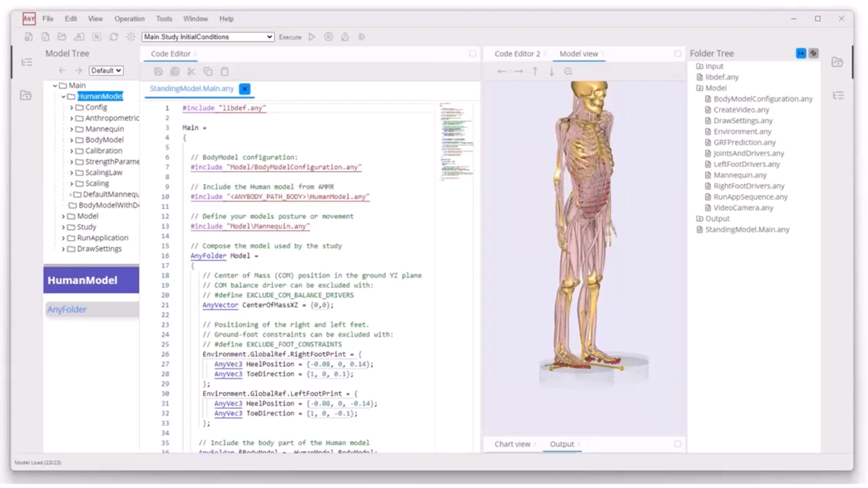This screenshot has height=488, width=868.
Task: Click the Code Editor copy icon
Action: (208, 72)
